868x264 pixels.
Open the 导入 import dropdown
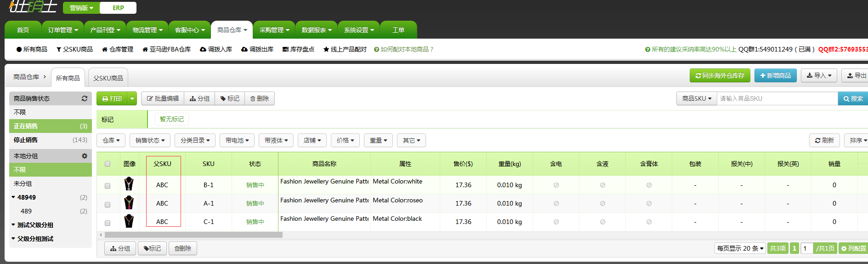click(819, 75)
